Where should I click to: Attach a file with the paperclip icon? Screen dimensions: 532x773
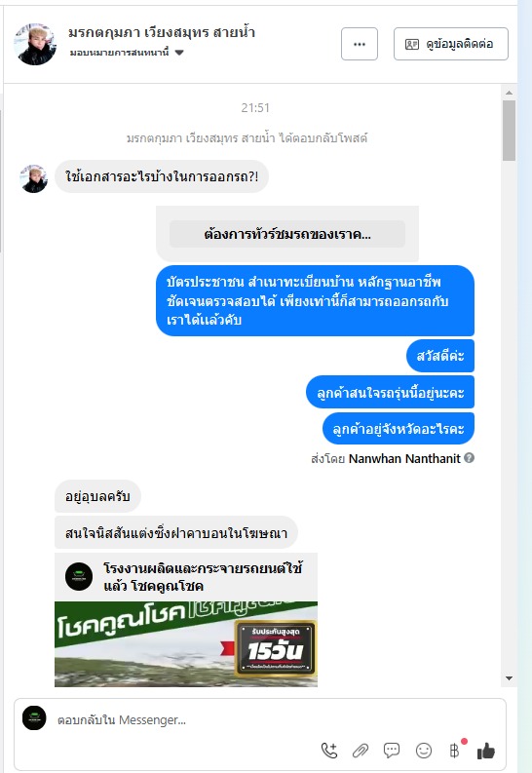(x=361, y=751)
